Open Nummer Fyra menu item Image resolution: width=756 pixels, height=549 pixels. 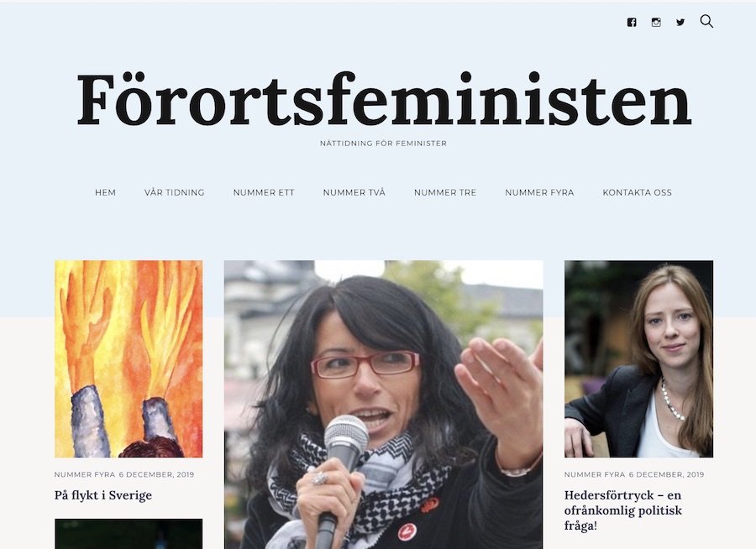click(x=539, y=192)
